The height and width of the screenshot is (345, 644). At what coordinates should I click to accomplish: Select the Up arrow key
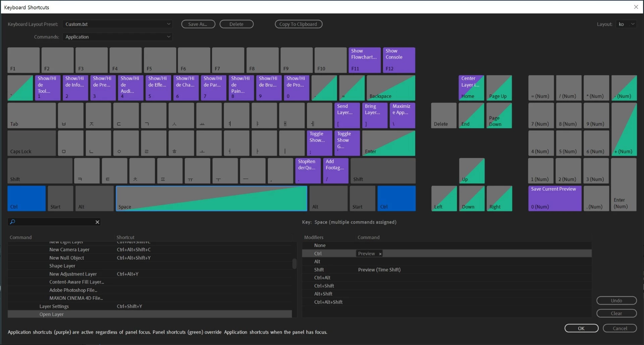tap(472, 171)
